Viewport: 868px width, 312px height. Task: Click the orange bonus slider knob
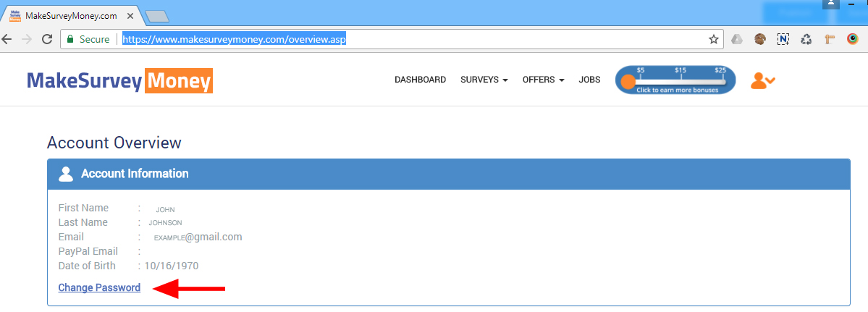pos(628,82)
